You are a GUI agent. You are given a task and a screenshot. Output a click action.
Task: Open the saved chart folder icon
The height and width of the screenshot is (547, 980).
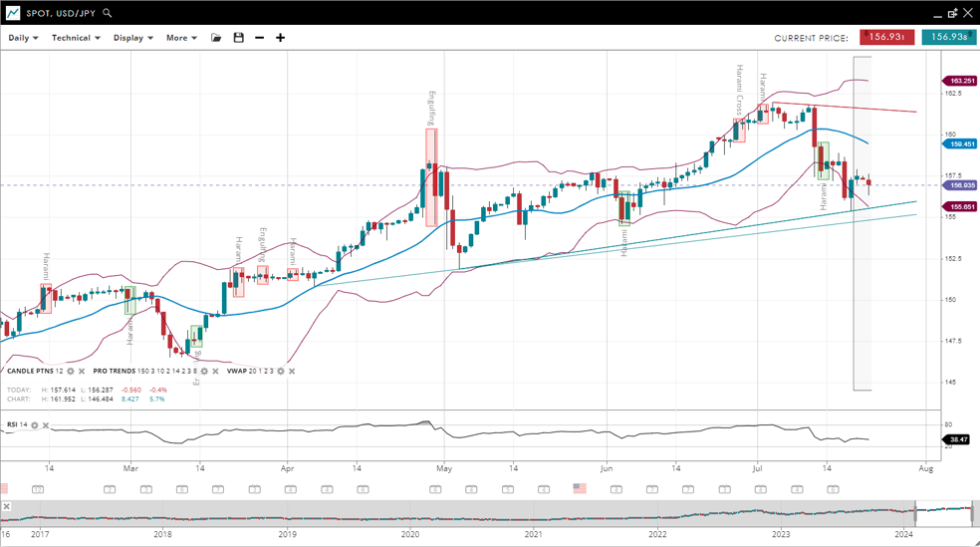(x=216, y=38)
